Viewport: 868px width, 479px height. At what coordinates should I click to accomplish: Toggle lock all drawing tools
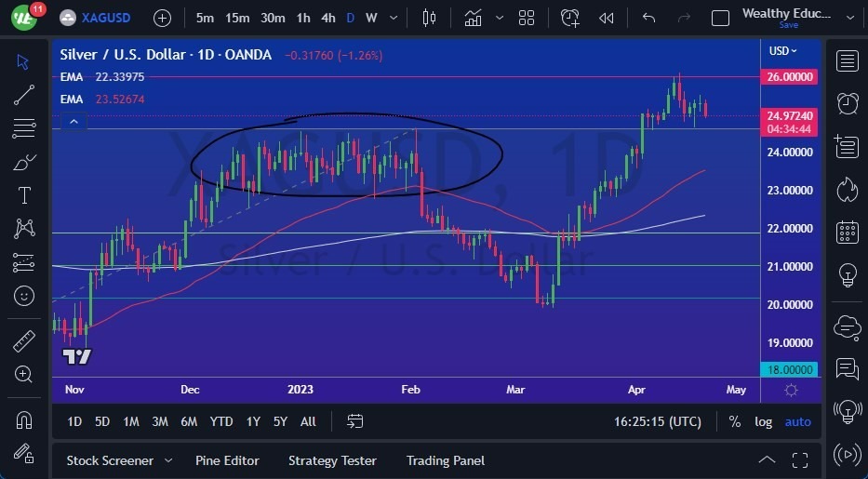(x=24, y=454)
